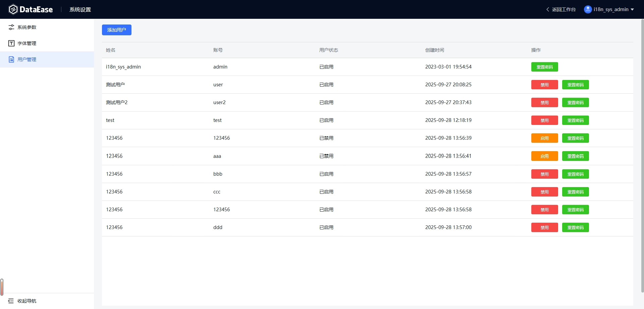Click the date 2025-09-27 20:37:43
644x309 pixels.
pos(448,102)
